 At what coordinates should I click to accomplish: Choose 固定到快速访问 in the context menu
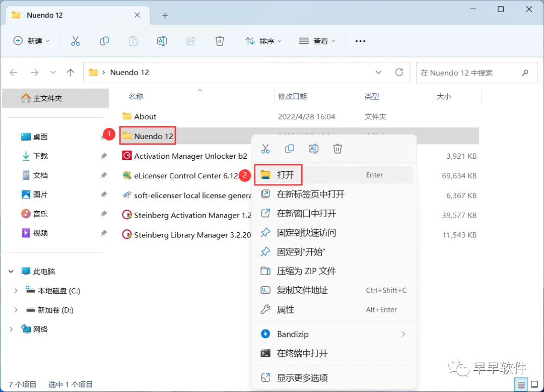point(334,232)
